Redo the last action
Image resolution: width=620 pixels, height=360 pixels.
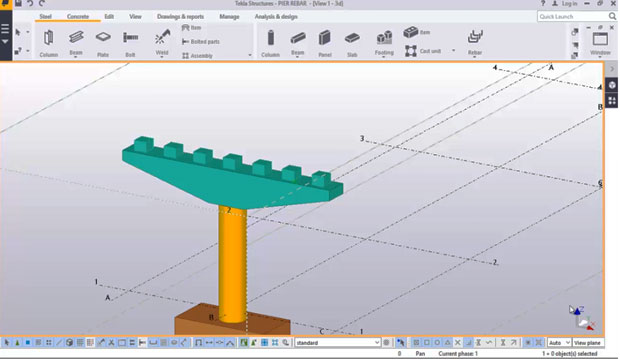point(42,4)
